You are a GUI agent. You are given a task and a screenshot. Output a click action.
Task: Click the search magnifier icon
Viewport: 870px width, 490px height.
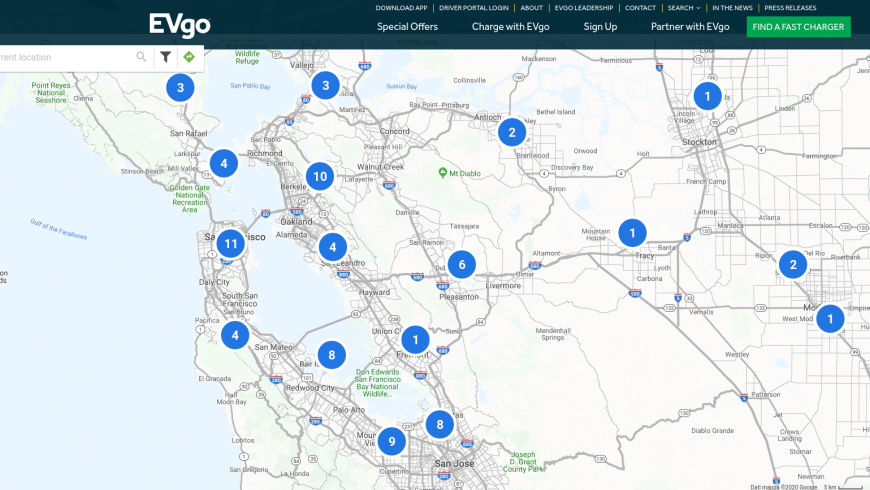(x=141, y=57)
